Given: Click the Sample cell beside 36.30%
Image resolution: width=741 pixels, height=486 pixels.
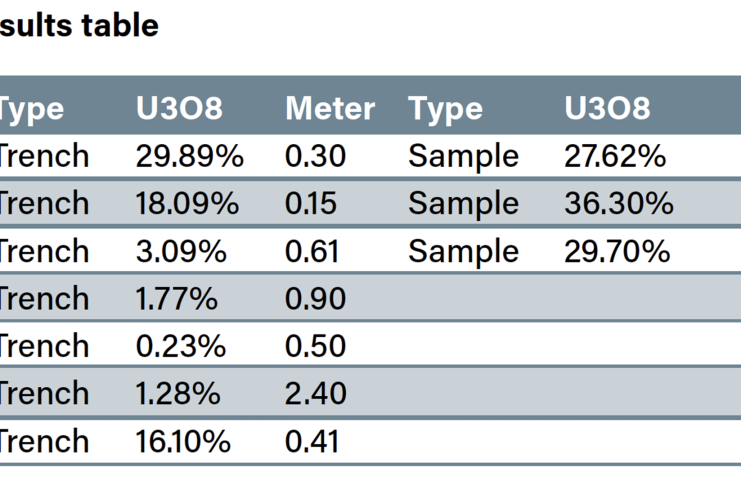Looking at the screenshot, I should 463,204.
